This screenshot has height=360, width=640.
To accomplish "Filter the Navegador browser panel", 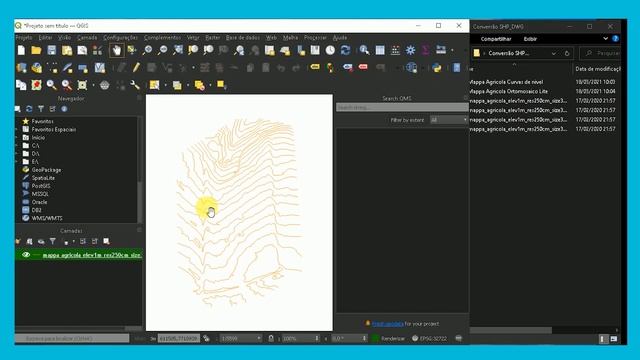I will tap(41, 109).
